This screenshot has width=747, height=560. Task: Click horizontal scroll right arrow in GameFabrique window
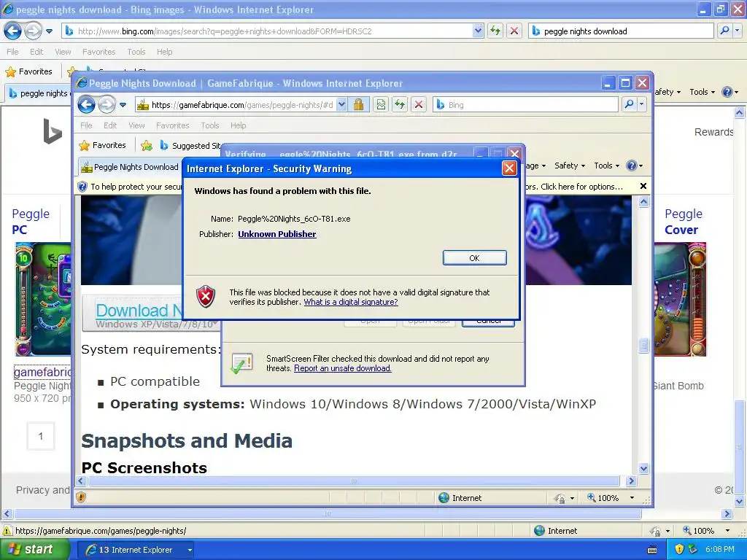[632, 481]
